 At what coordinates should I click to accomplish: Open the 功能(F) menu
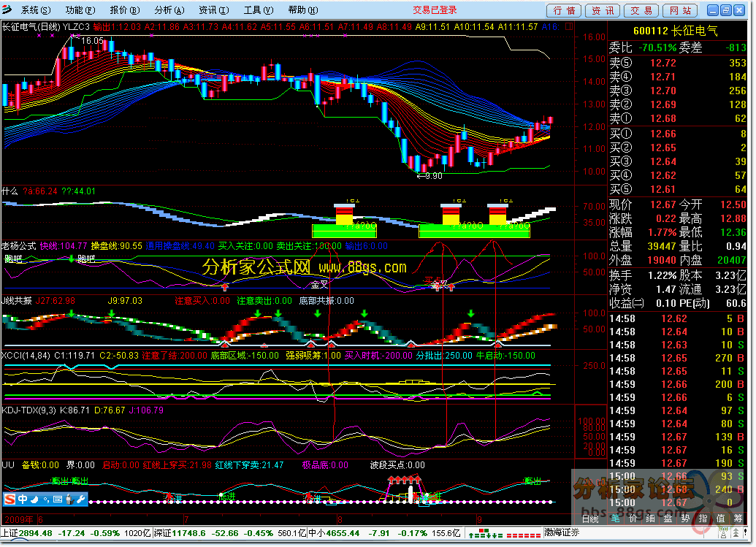click(80, 10)
